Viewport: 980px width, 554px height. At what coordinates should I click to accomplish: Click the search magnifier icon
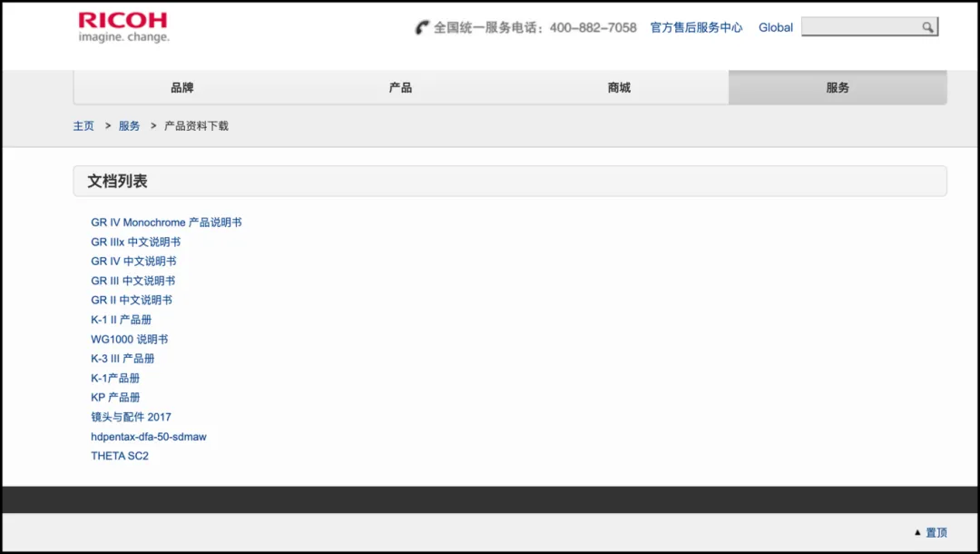tap(927, 27)
